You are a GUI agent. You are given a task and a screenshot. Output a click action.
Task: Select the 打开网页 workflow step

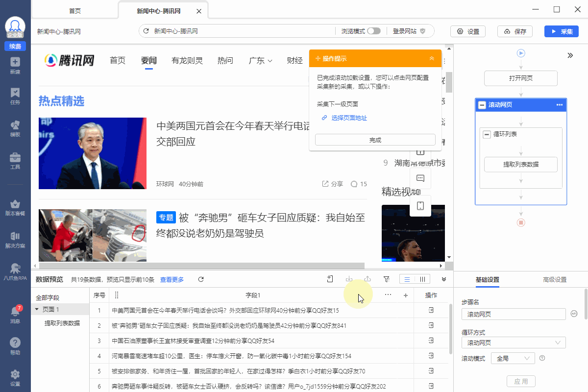coord(521,78)
